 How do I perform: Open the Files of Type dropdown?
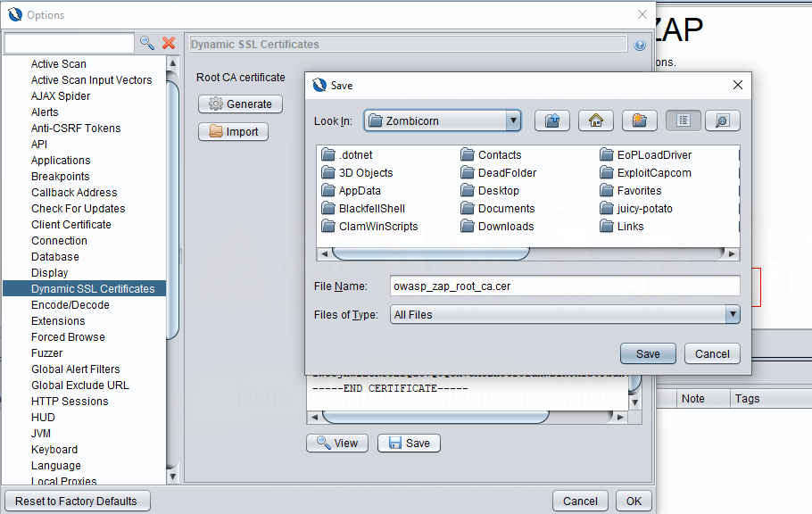click(733, 314)
